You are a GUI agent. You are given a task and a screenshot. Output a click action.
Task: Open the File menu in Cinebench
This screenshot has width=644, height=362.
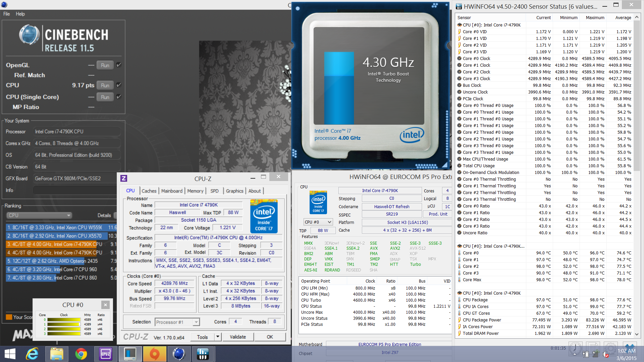(x=7, y=14)
